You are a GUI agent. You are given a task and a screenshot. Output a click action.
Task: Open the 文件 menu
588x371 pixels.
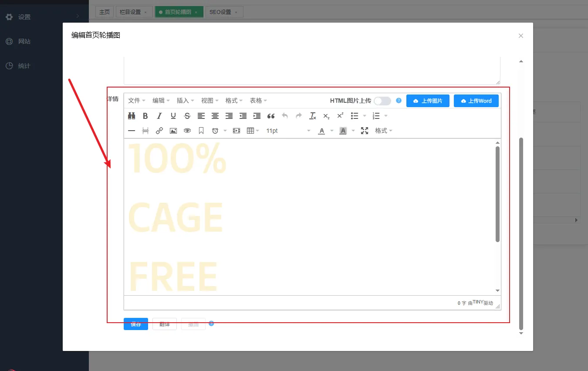[137, 101]
